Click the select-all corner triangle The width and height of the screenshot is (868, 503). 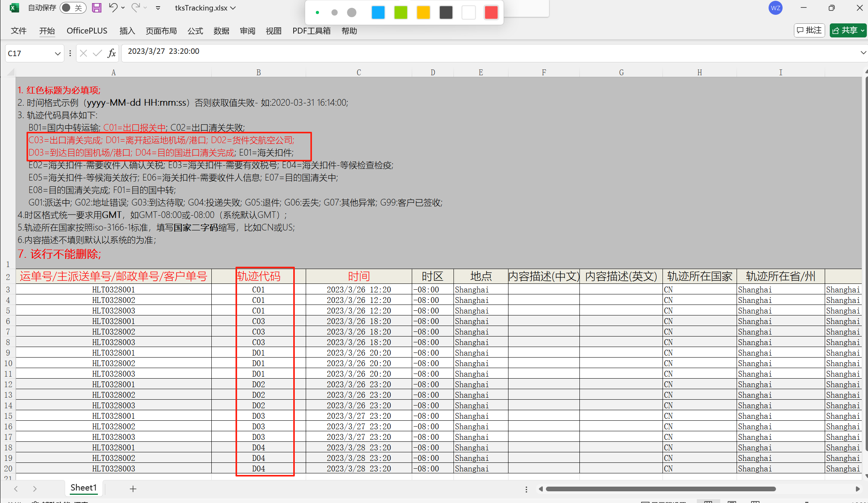coord(11,72)
